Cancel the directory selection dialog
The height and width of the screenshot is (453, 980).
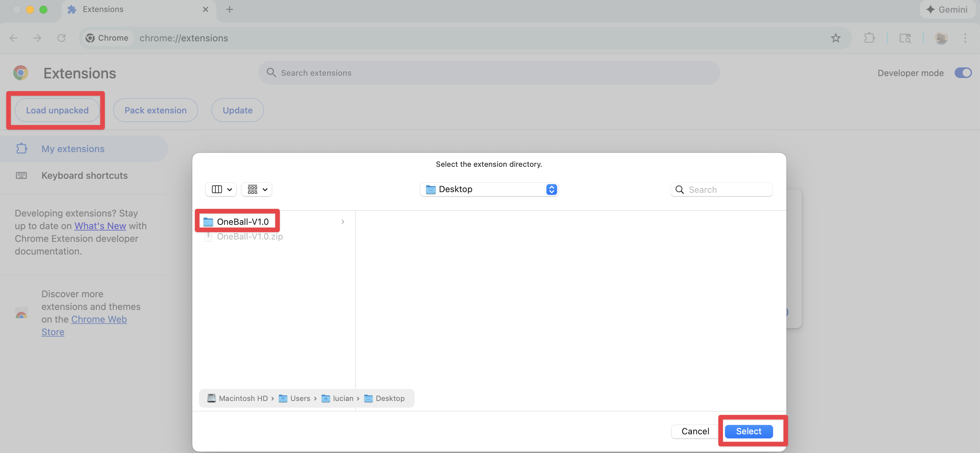pos(695,431)
